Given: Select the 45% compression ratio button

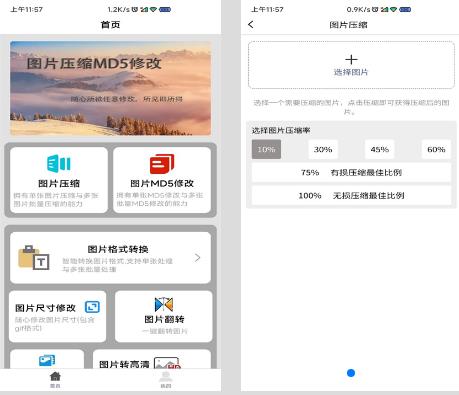Looking at the screenshot, I should coord(380,149).
